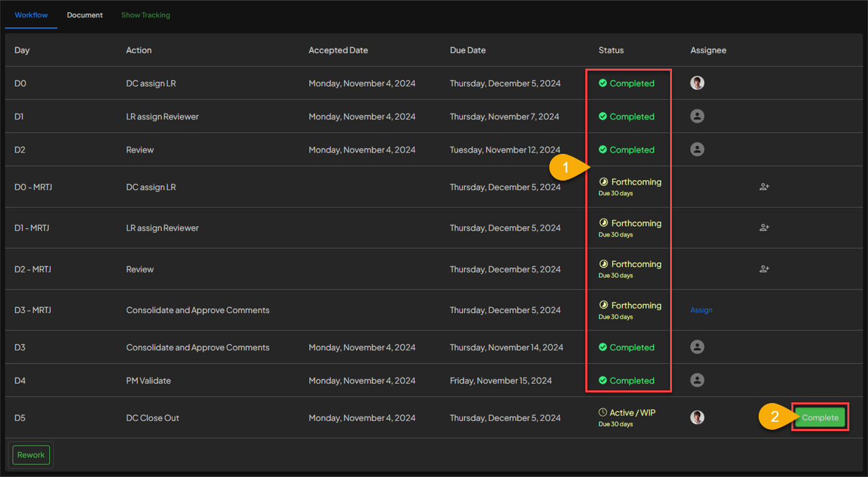Click the assignee avatar in D2 Review row
This screenshot has height=477, width=868.
[697, 150]
